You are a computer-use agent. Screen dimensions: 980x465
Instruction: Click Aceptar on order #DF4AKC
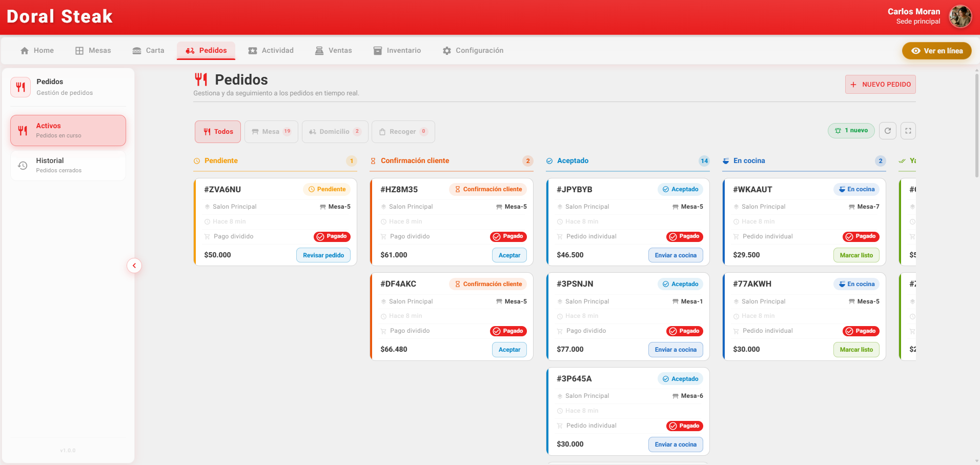(509, 350)
